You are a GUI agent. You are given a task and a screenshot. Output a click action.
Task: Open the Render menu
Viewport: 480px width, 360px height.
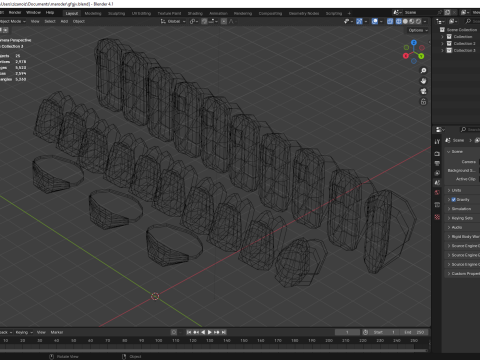click(x=15, y=13)
